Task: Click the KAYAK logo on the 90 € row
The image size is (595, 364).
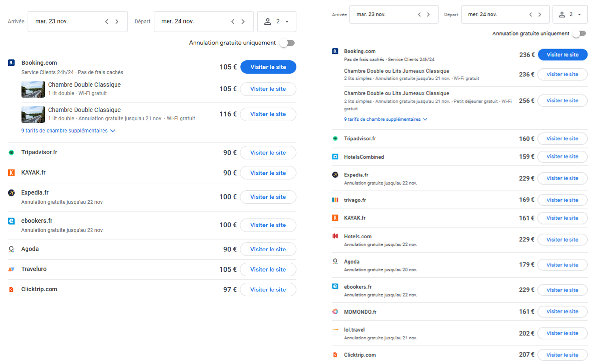Action: (11, 173)
